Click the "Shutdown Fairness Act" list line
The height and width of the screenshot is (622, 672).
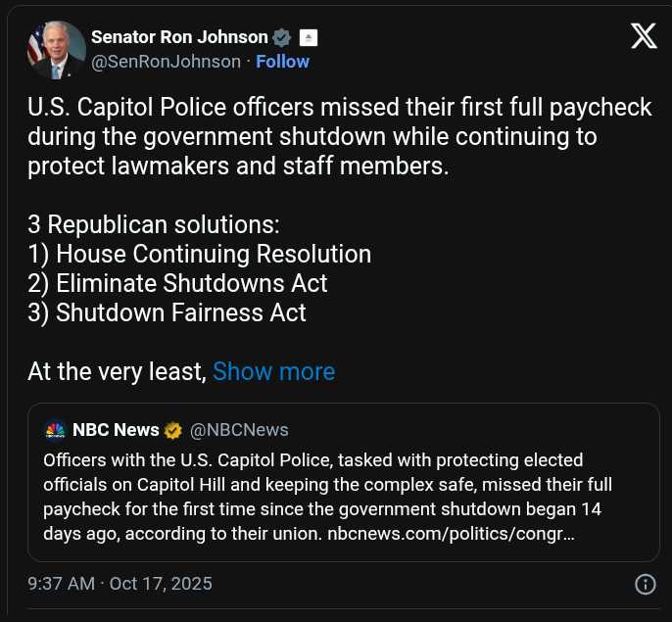167,313
